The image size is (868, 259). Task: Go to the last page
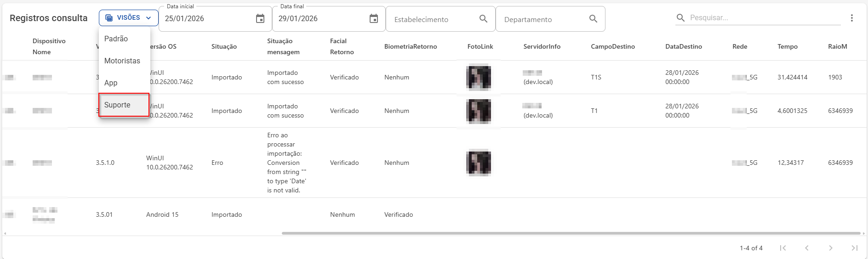point(855,248)
